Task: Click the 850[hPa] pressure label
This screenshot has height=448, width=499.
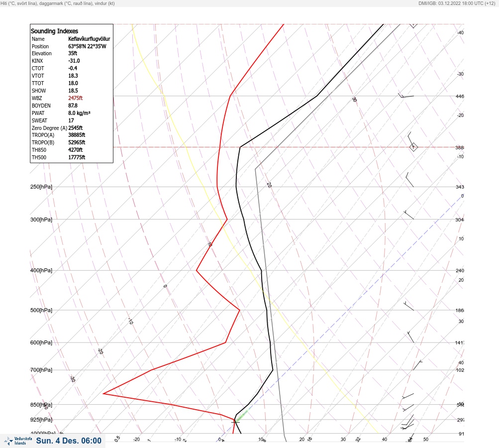Action: click(41, 405)
